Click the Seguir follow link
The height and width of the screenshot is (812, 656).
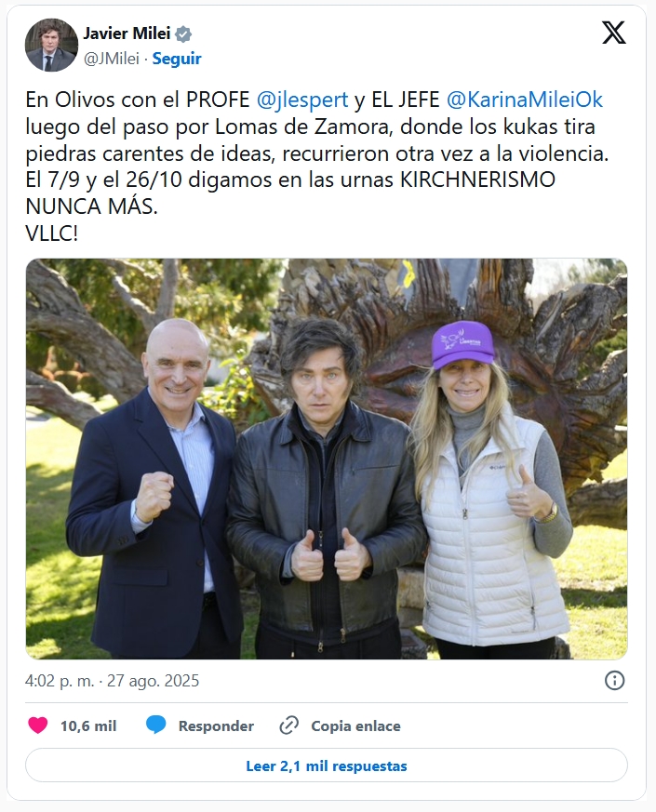(x=177, y=59)
